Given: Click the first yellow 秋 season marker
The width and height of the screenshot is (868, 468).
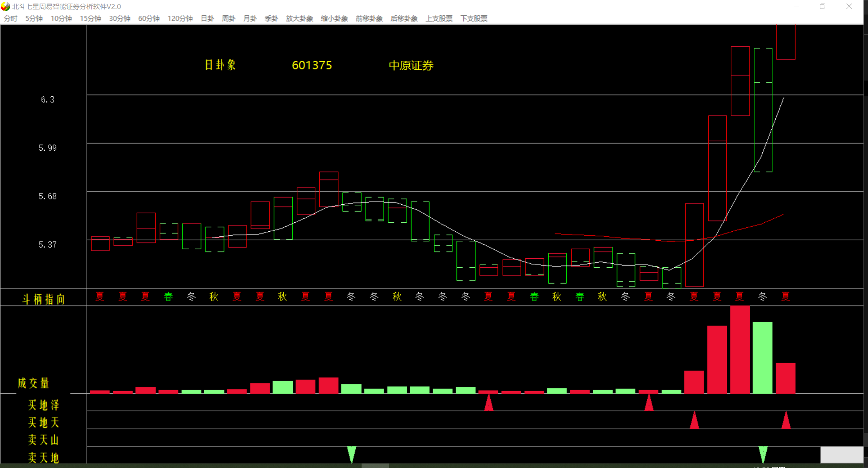Looking at the screenshot, I should 214,297.
